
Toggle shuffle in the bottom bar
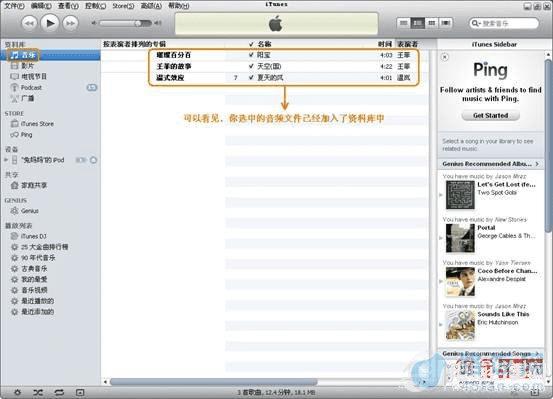pos(38,392)
